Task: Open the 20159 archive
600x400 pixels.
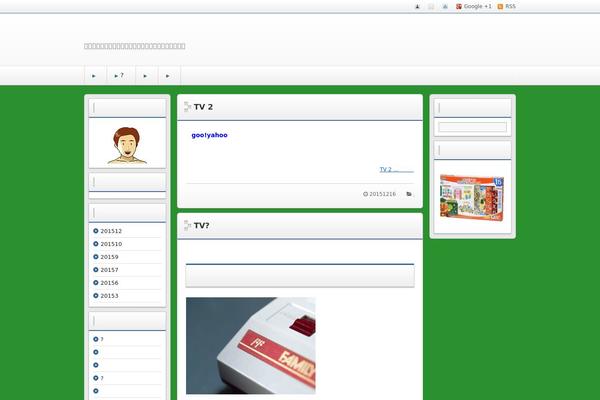Action: click(109, 257)
